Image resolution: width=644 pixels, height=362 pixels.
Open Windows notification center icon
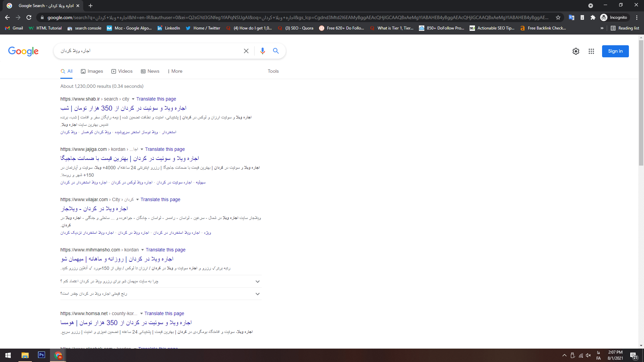click(x=634, y=356)
